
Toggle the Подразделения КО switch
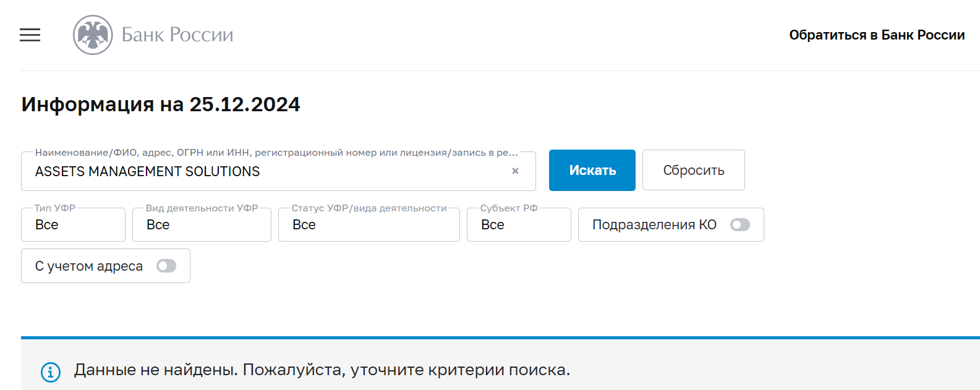pyautogui.click(x=740, y=225)
